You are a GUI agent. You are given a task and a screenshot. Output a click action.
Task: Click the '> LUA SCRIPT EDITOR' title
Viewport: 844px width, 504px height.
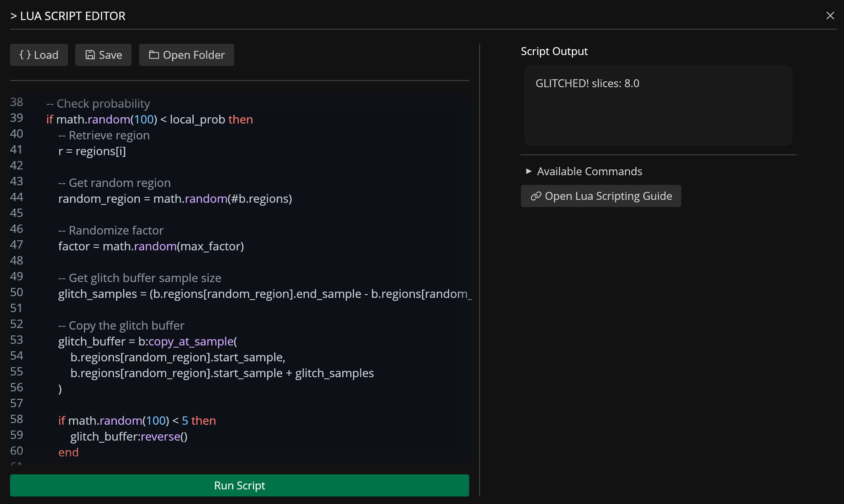[68, 16]
